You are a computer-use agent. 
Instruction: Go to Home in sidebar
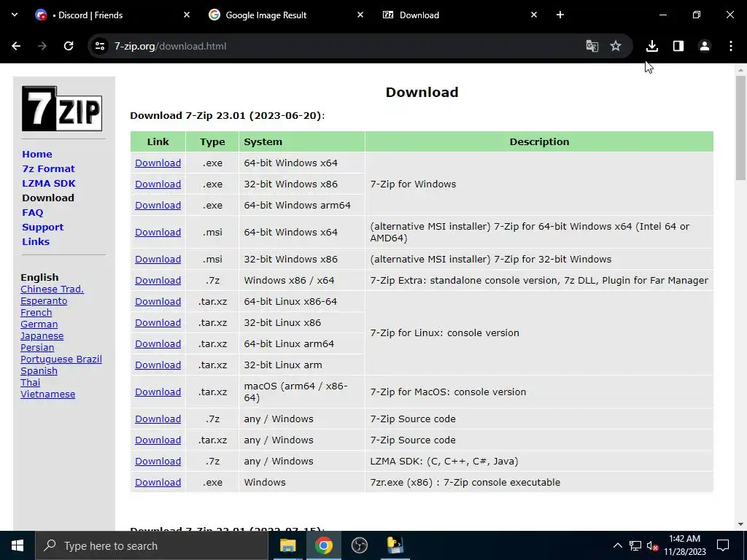pyautogui.click(x=37, y=155)
